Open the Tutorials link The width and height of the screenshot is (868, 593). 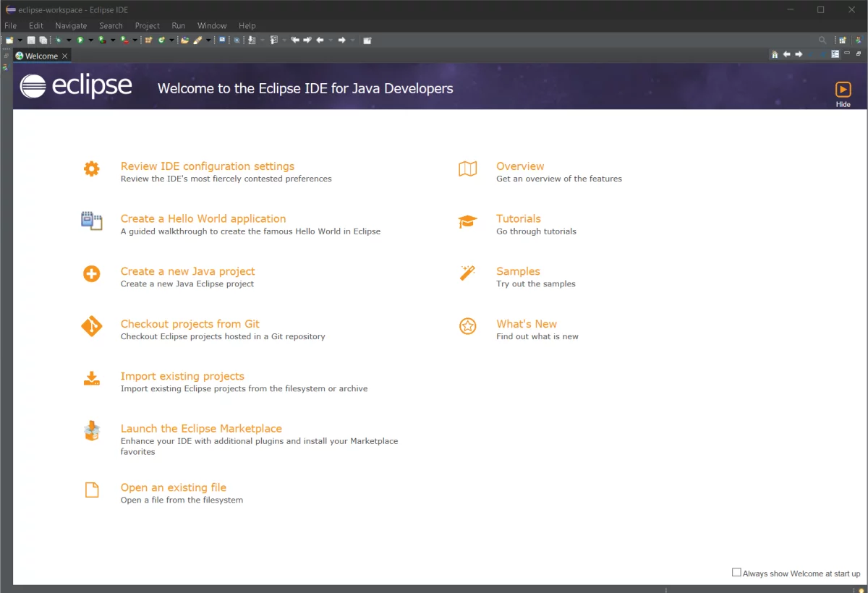pos(518,218)
